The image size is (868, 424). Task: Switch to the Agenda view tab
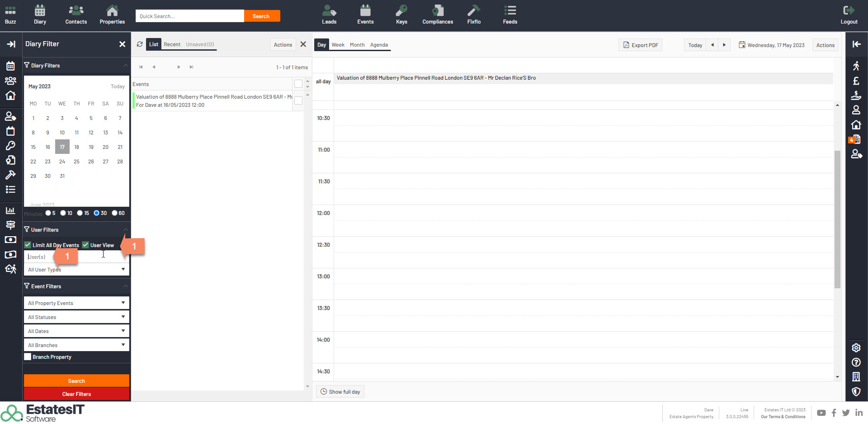[379, 45]
